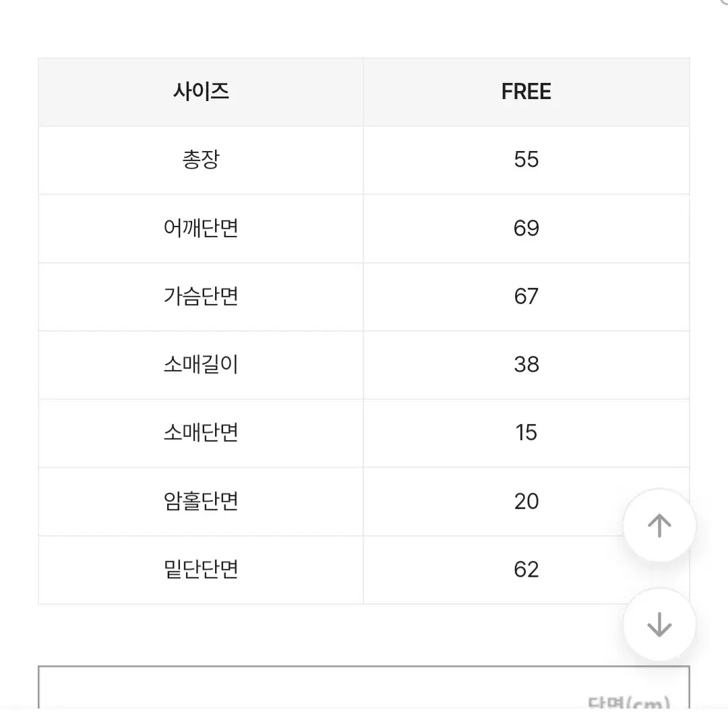Click the 가슴단면 row label

coord(201,296)
